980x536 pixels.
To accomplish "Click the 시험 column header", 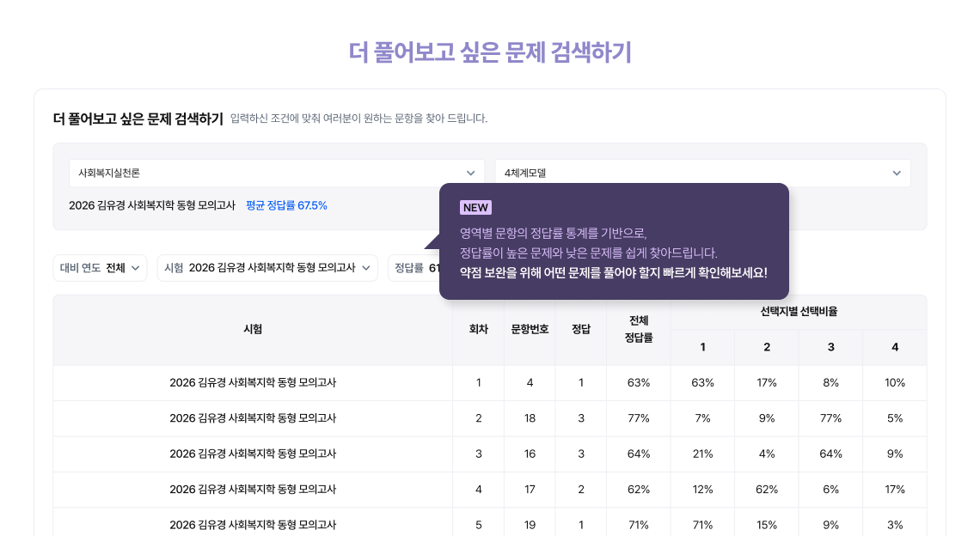I will (x=253, y=330).
